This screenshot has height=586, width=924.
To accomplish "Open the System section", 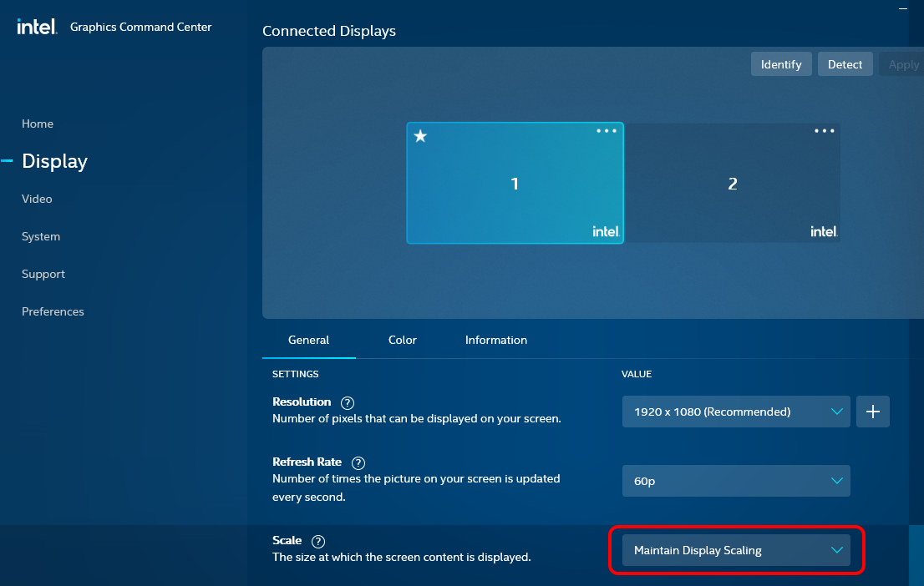I will coord(41,237).
